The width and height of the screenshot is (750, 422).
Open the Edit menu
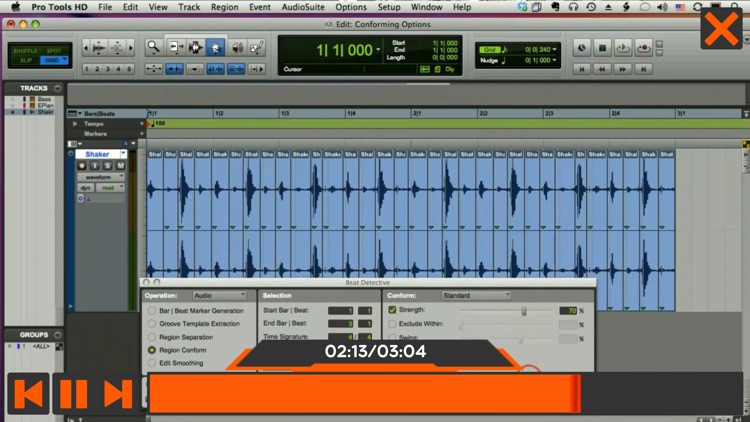coord(130,7)
